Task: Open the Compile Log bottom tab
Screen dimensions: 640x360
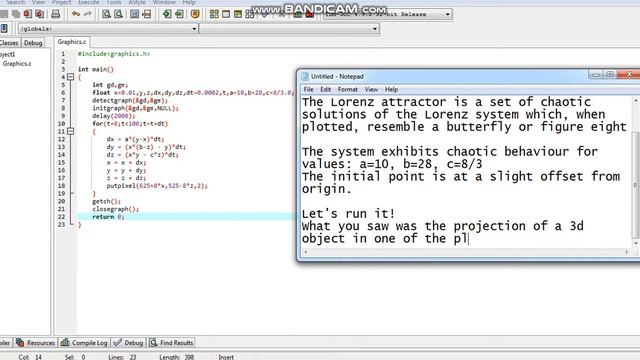Action: (84, 342)
